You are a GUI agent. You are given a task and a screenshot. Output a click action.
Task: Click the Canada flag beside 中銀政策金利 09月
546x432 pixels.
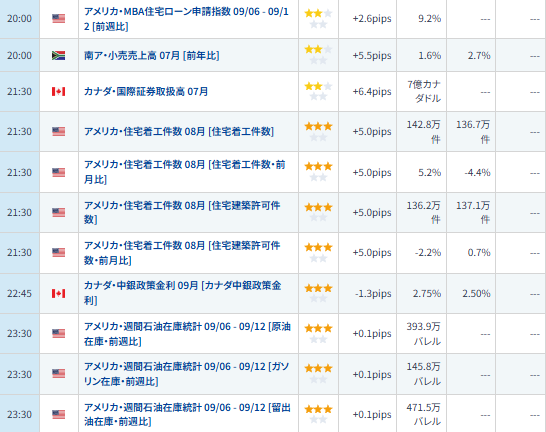coord(58,293)
